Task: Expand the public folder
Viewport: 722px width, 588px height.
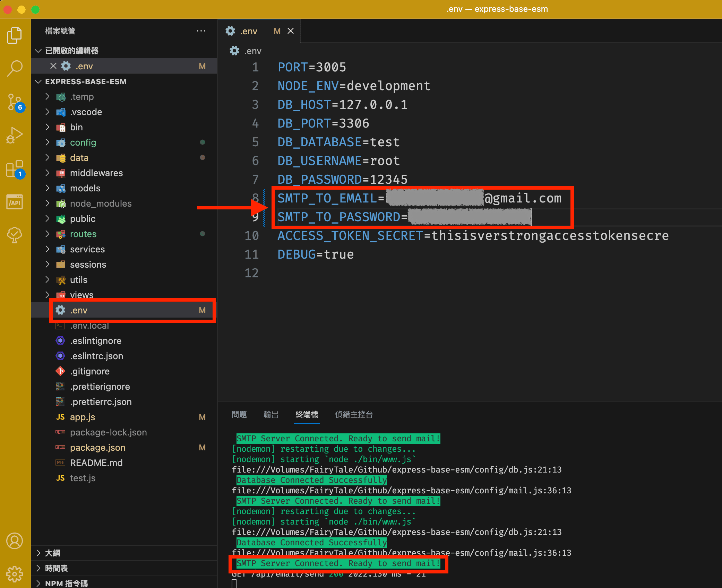Action: point(48,218)
